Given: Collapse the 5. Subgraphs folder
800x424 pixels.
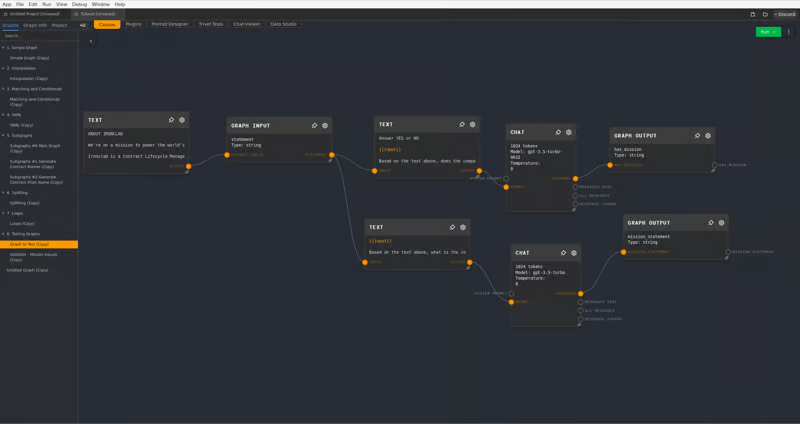Looking at the screenshot, I should (3, 135).
